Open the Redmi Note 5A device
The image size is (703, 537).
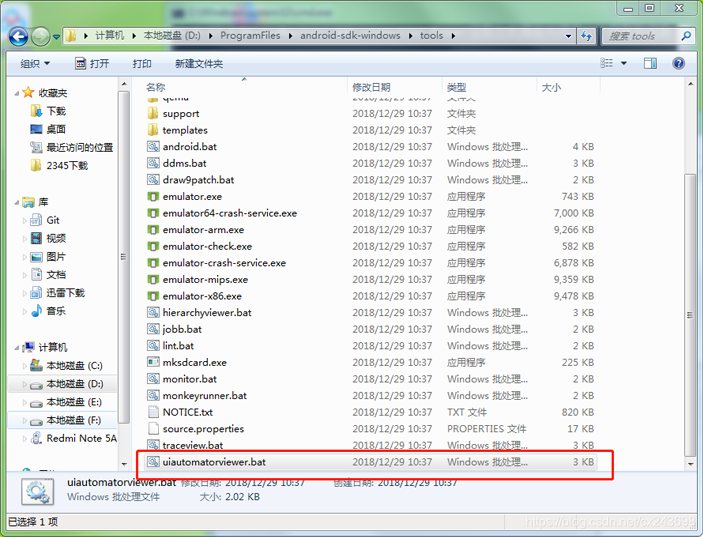[x=81, y=438]
